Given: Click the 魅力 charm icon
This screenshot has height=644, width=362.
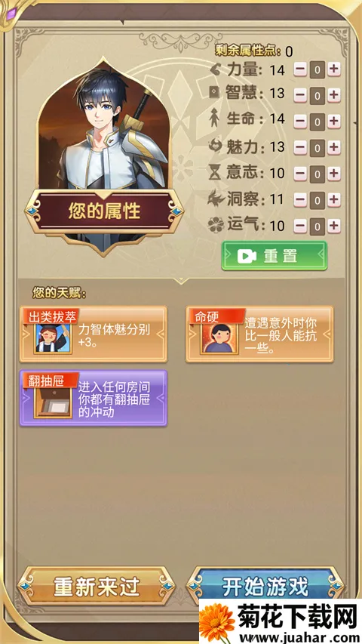Looking at the screenshot, I should pyautogui.click(x=215, y=146).
